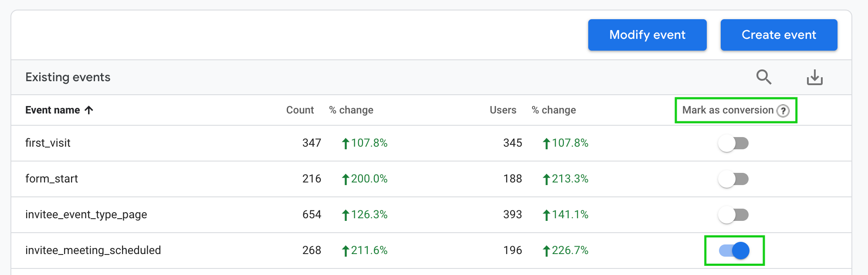The height and width of the screenshot is (275, 868).
Task: Open the first_visit event row
Action: [x=431, y=143]
